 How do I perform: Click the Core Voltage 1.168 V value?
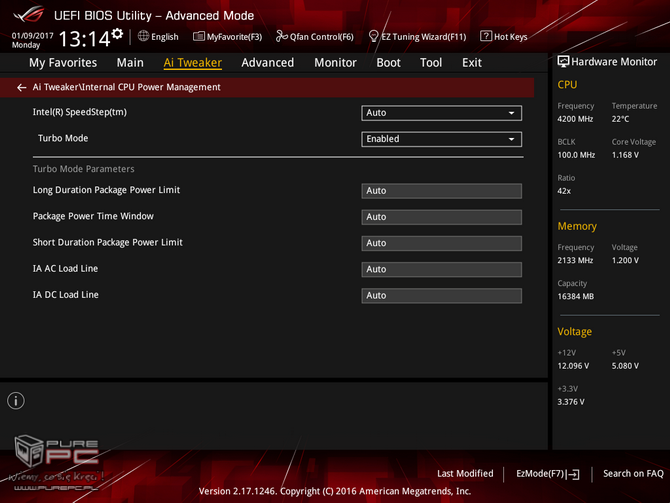point(625,155)
